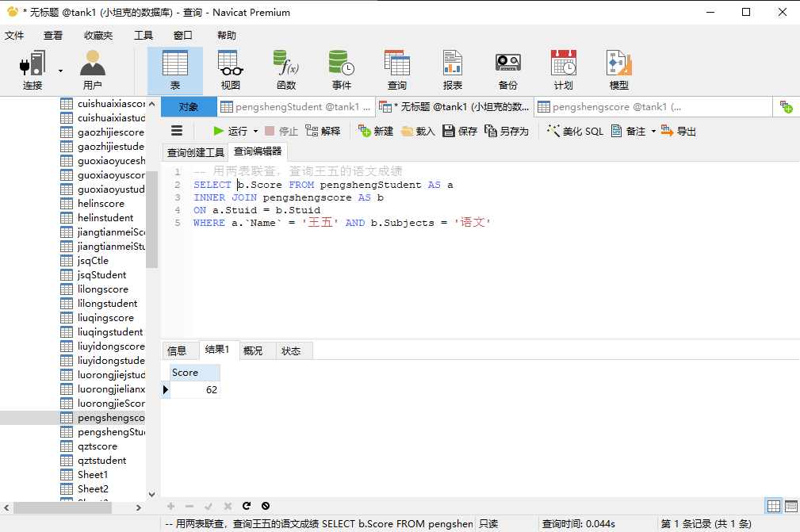Select the helinscore table
The width and height of the screenshot is (800, 532).
(x=101, y=204)
